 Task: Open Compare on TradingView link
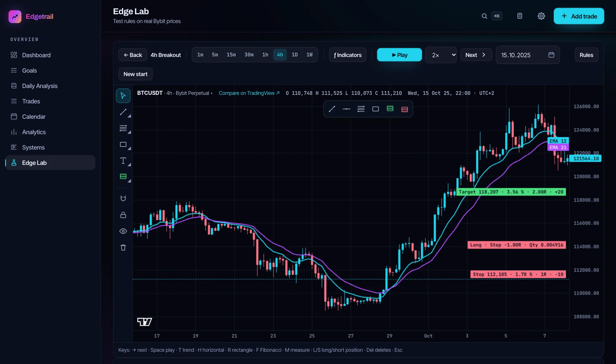point(249,93)
